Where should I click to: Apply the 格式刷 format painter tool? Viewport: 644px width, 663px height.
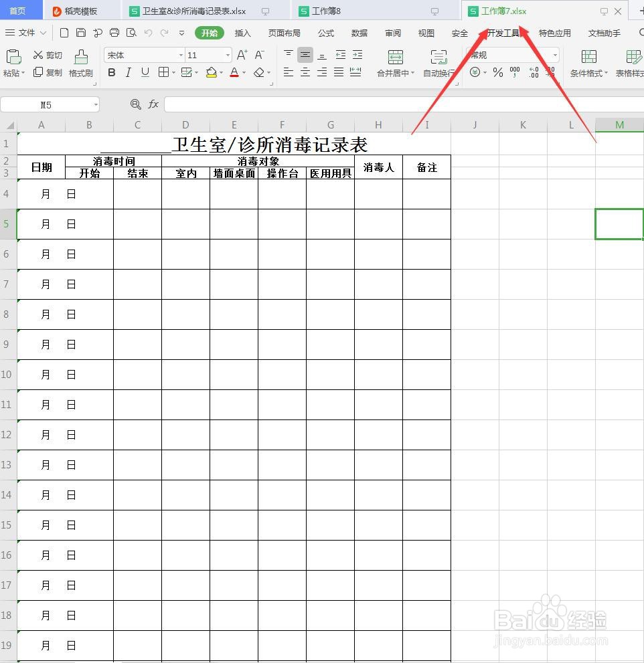tap(81, 64)
